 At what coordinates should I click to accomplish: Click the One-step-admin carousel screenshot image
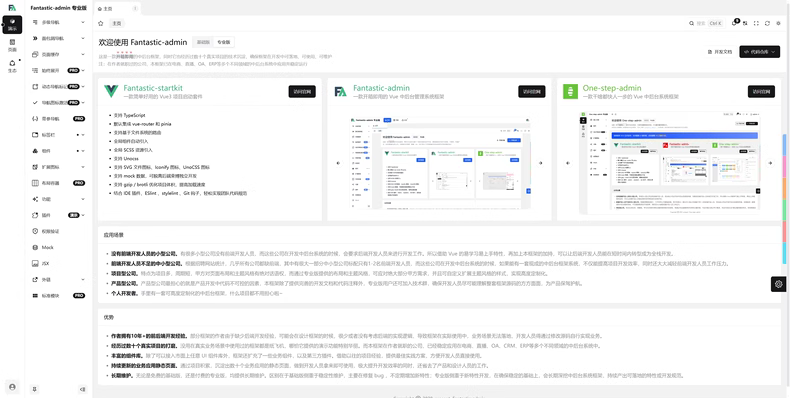click(x=669, y=162)
